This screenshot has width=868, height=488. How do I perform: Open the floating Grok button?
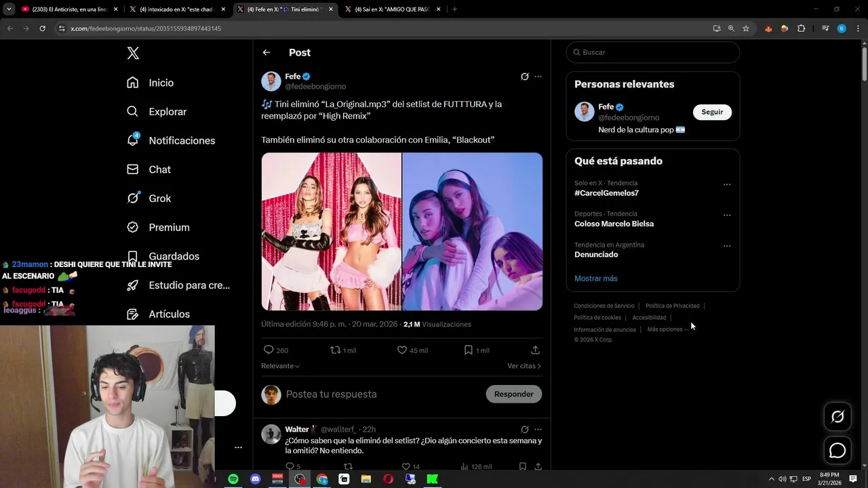(837, 417)
